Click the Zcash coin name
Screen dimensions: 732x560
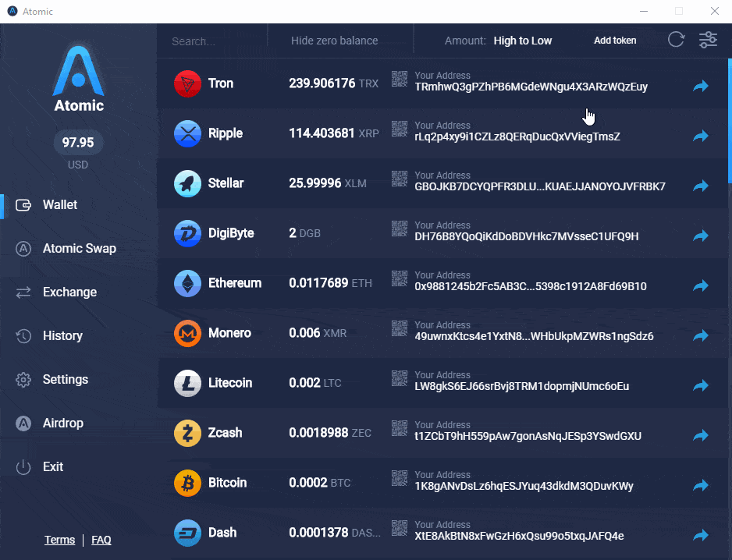225,433
